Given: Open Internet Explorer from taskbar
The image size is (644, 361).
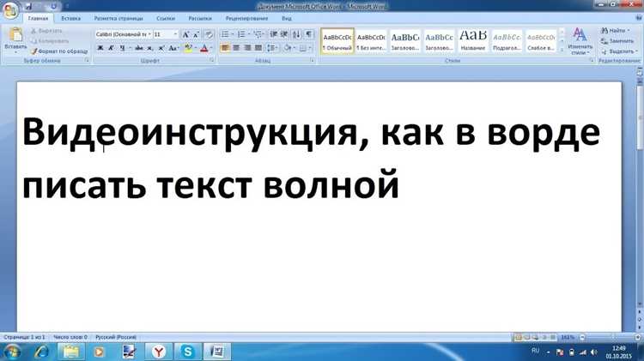Looking at the screenshot, I should [x=41, y=352].
